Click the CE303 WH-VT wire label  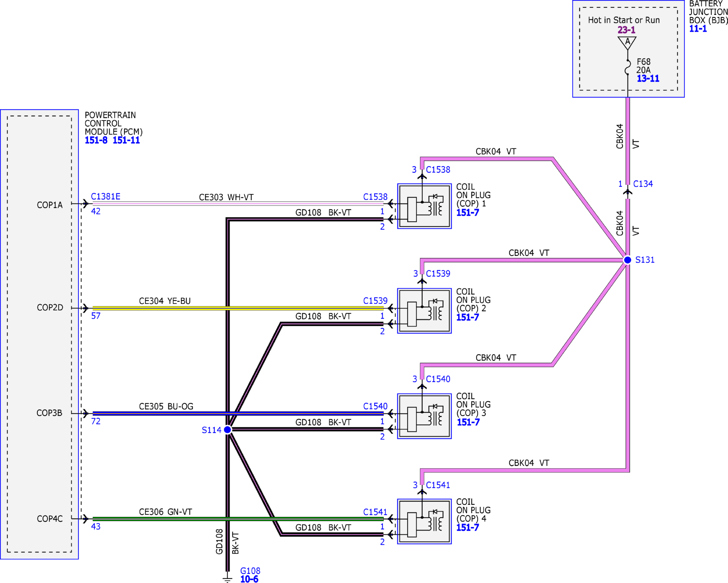(226, 197)
